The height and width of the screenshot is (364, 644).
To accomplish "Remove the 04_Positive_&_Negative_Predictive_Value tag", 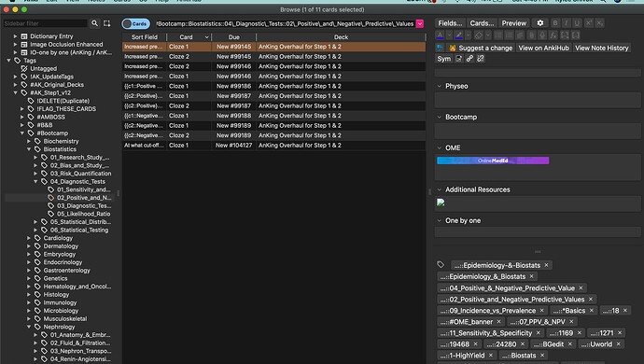I will click(581, 288).
